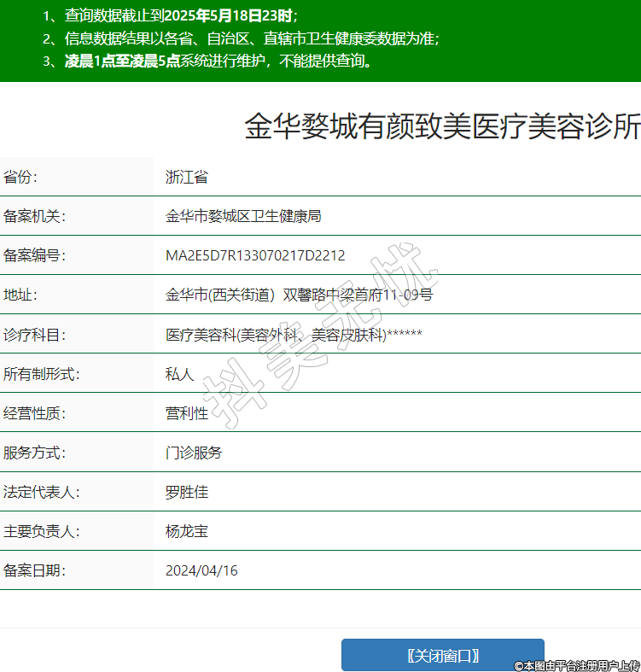The height and width of the screenshot is (672, 641).
Task: Select the 法定代表人 row label
Action: tap(41, 492)
